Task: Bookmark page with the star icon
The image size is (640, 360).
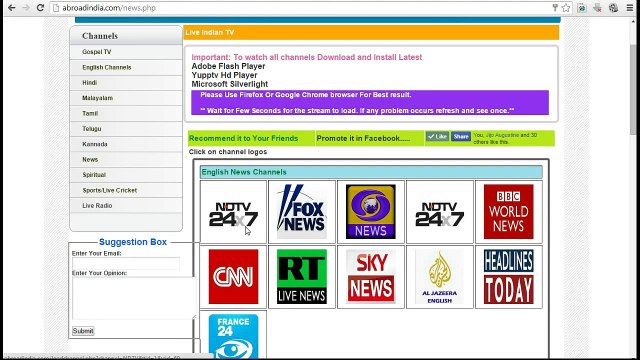Action: click(x=566, y=8)
